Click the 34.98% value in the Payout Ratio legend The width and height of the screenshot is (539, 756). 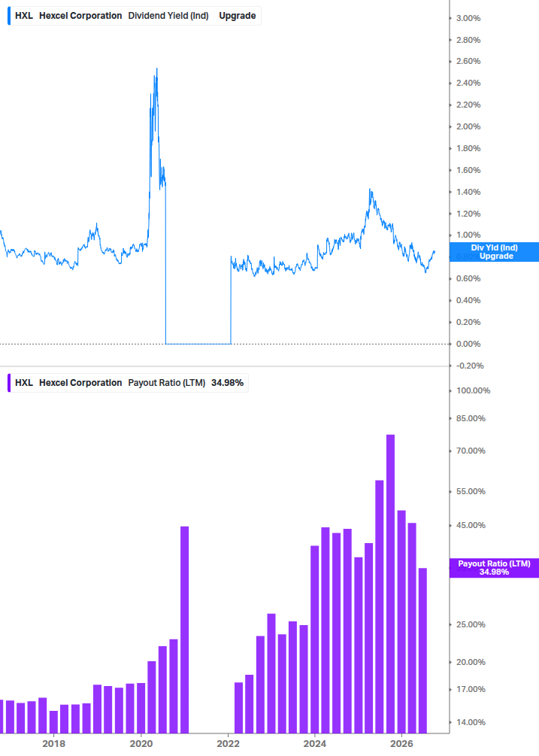(227, 383)
